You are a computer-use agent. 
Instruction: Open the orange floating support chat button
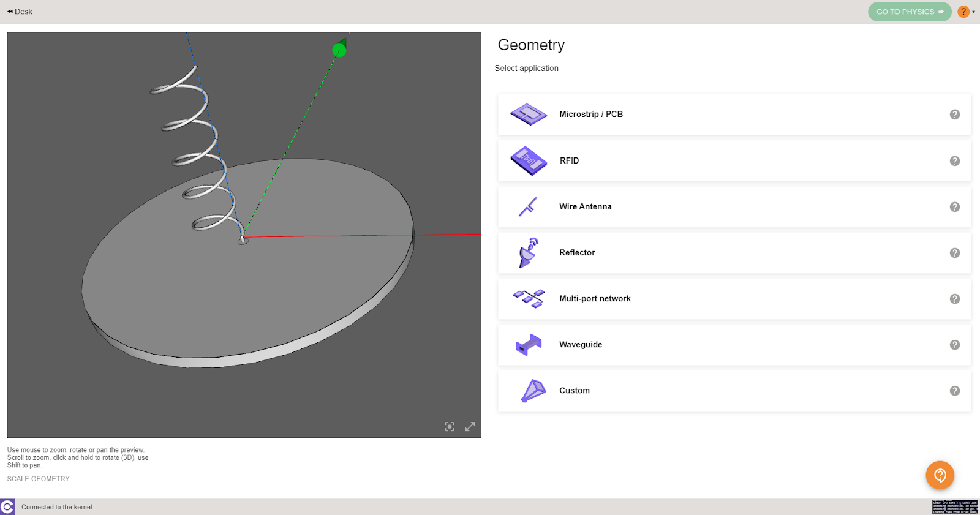940,475
